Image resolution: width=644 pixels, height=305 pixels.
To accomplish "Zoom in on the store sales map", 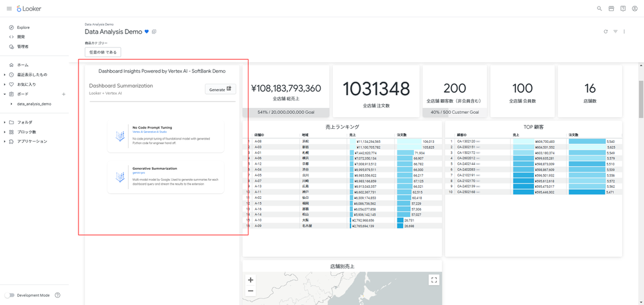I will 251,280.
